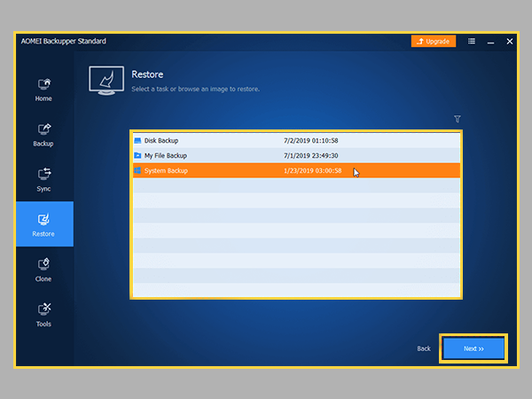Click the orange Upgrade button
The height and width of the screenshot is (399, 532).
(x=434, y=42)
